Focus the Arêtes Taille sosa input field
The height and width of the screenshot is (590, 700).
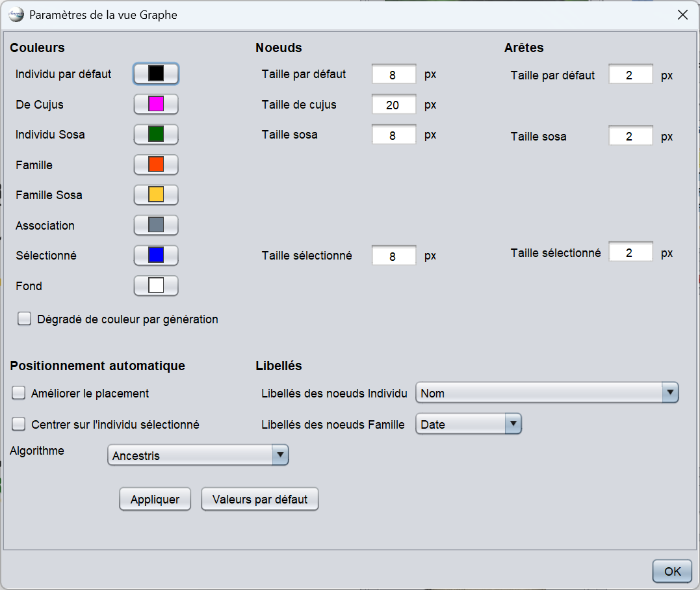pos(630,136)
